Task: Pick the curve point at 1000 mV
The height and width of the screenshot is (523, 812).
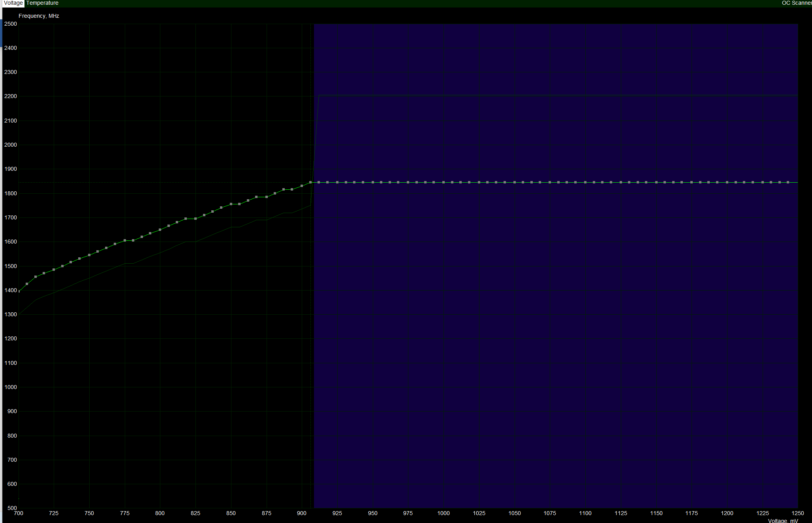Action: click(444, 182)
